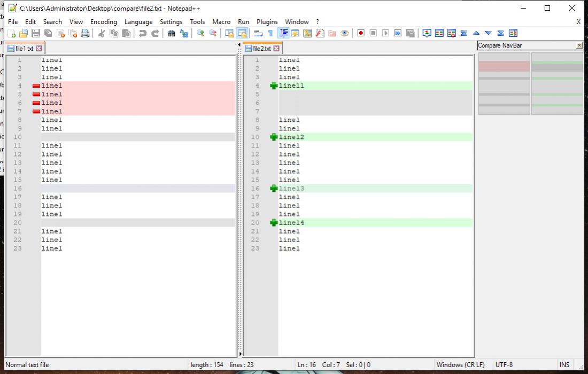
Task: Click UTF-8 encoding in status bar
Action: click(504, 364)
